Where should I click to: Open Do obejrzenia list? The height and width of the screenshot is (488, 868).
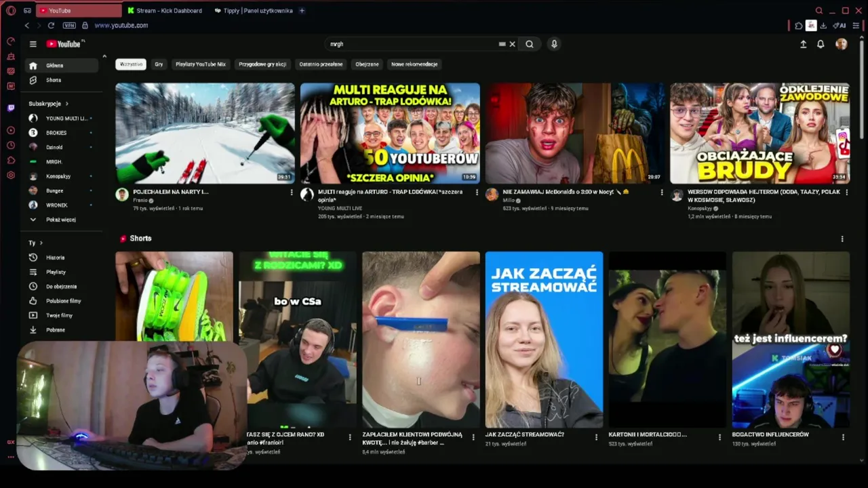[61, 287]
